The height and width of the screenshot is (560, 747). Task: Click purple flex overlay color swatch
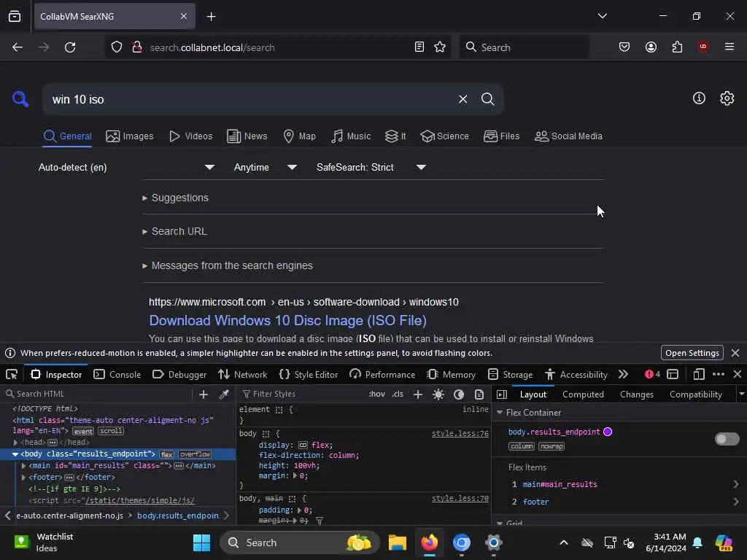[608, 432]
